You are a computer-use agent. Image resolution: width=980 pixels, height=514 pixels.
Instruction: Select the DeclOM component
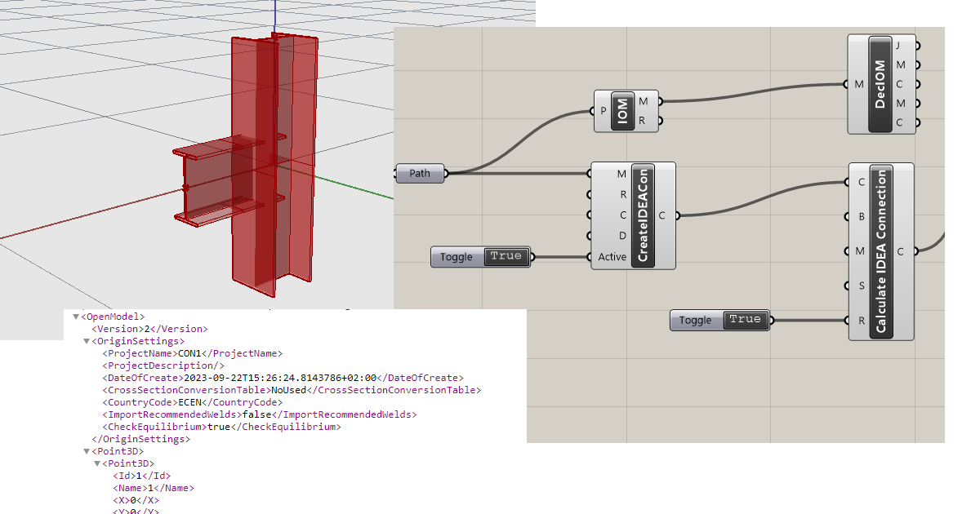tap(882, 84)
